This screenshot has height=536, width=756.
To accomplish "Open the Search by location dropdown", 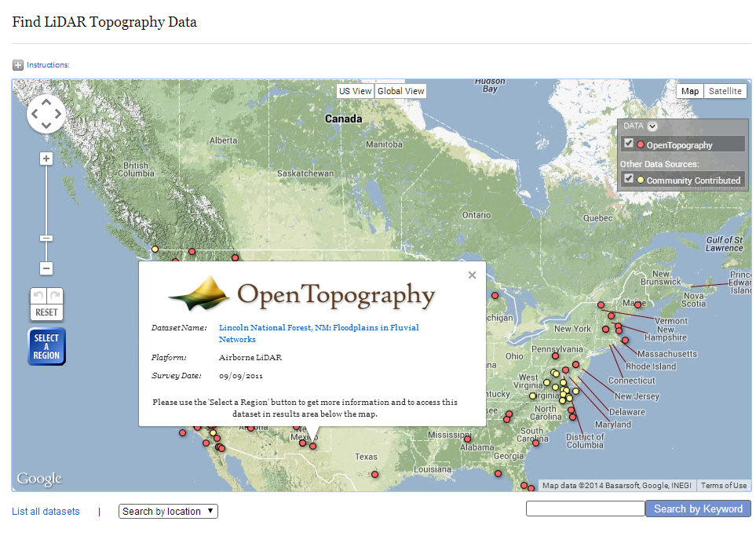I will (x=167, y=511).
